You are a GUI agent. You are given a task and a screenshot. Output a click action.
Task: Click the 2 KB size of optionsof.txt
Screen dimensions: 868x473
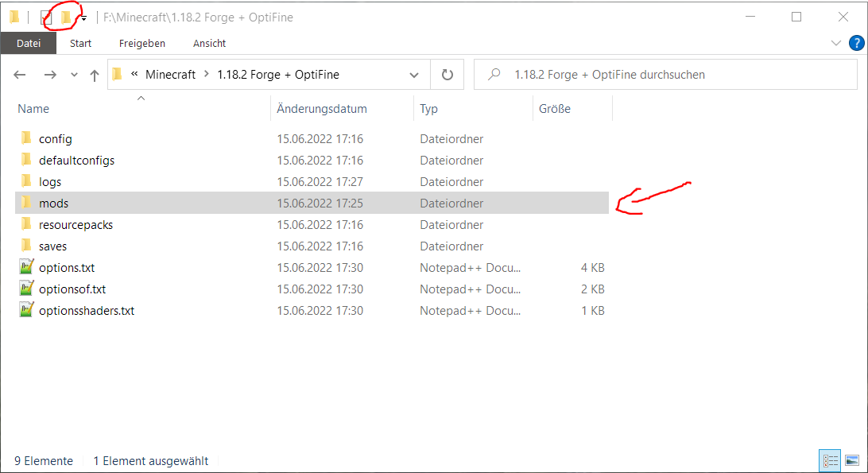click(x=592, y=289)
